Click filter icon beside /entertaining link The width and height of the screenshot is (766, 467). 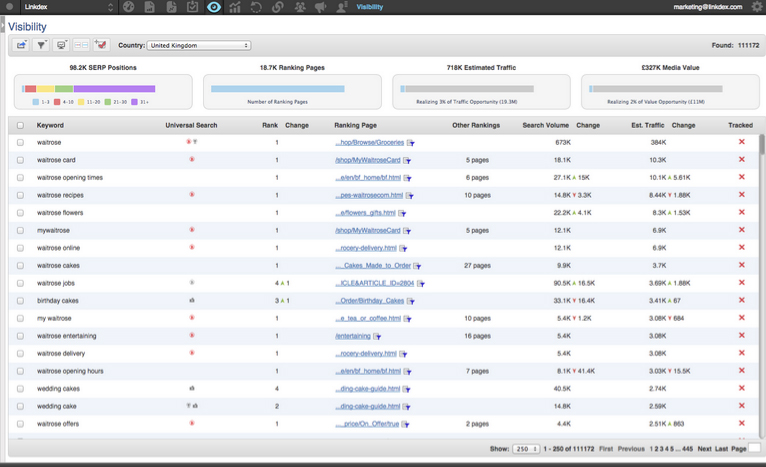click(x=377, y=336)
